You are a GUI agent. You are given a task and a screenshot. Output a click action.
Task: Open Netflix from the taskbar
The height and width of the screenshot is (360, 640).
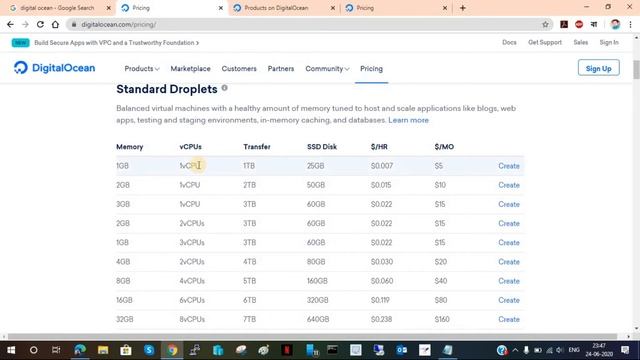point(287,350)
